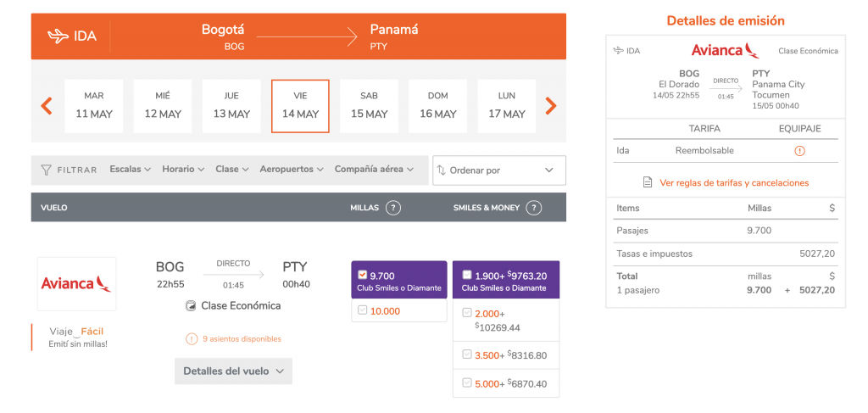Click the VUELO column header
Viewport: 868px width, 413px height.
click(54, 208)
